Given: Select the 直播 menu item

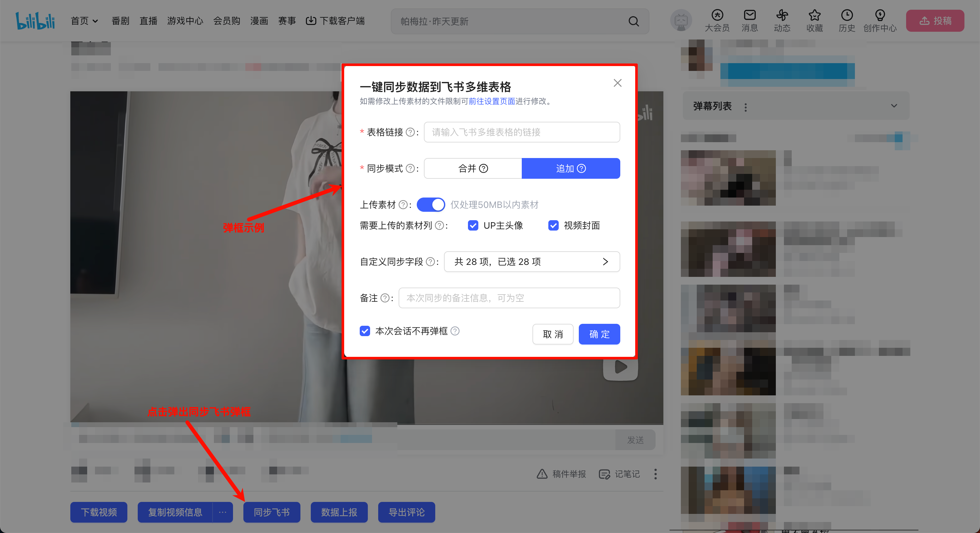Looking at the screenshot, I should point(148,21).
